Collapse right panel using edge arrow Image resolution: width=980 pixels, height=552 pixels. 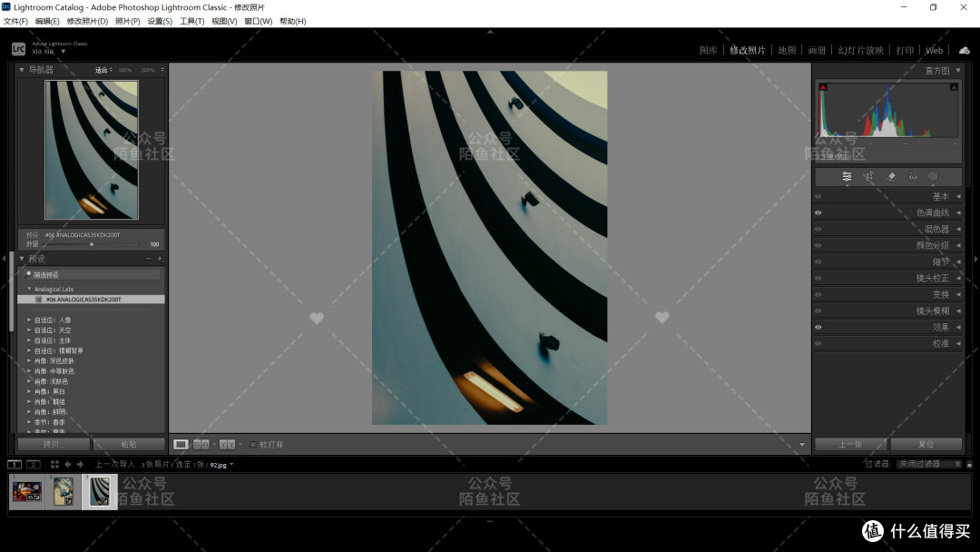click(975, 258)
